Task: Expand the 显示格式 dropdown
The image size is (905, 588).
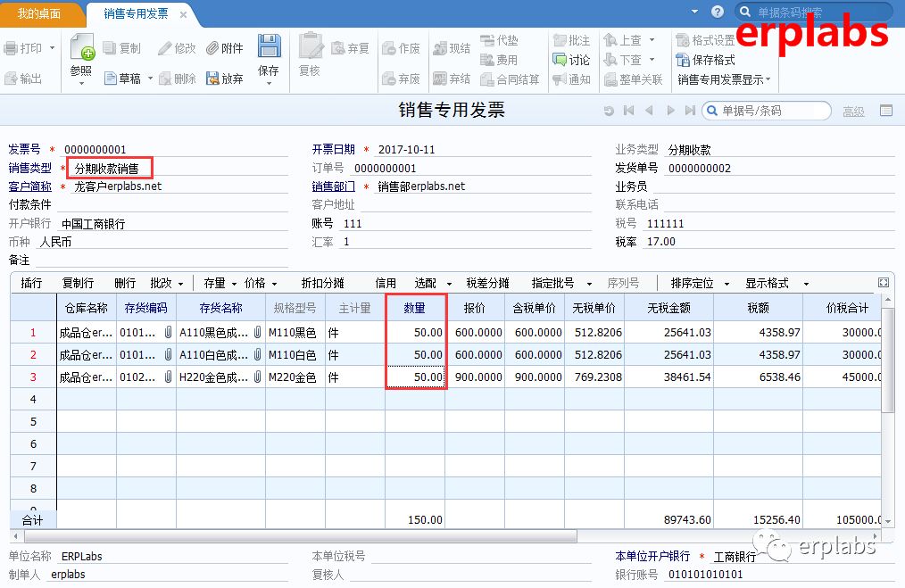Action: [x=806, y=284]
